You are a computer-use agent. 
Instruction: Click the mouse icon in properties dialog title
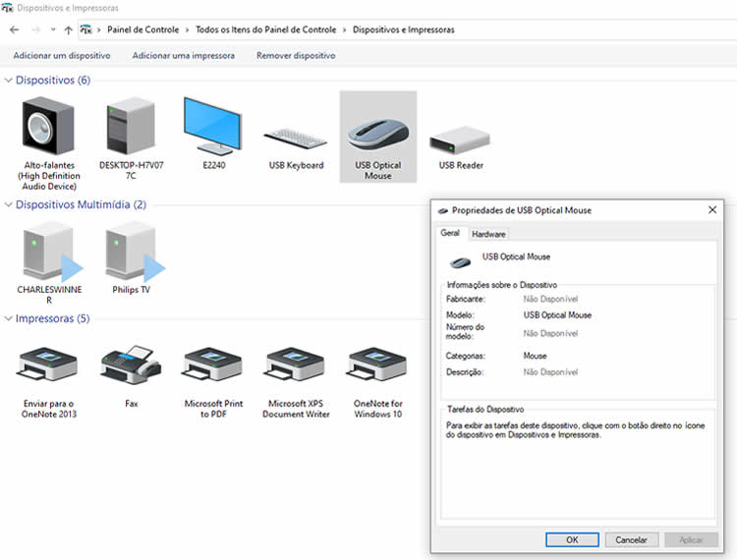click(x=443, y=211)
